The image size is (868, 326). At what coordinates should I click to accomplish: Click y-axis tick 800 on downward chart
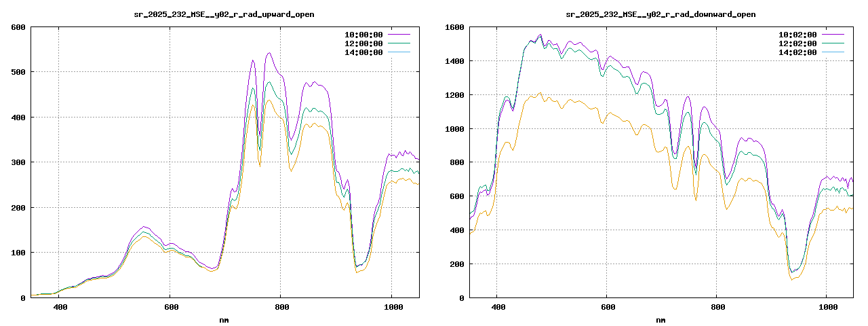tap(457, 162)
